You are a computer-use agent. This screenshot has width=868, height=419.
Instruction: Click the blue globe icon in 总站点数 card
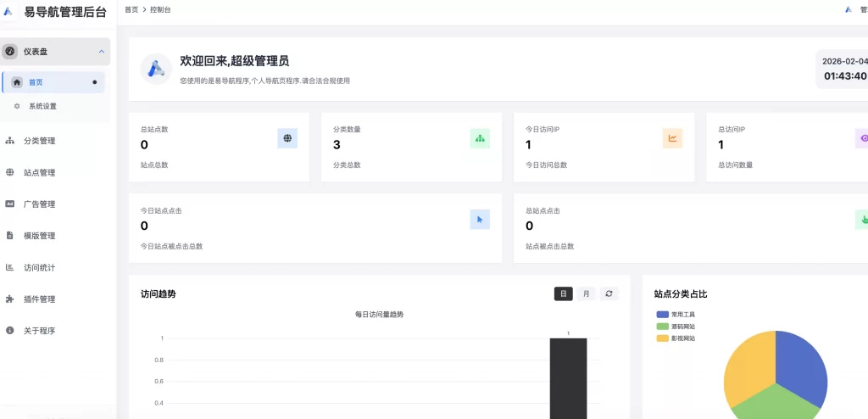(x=287, y=138)
